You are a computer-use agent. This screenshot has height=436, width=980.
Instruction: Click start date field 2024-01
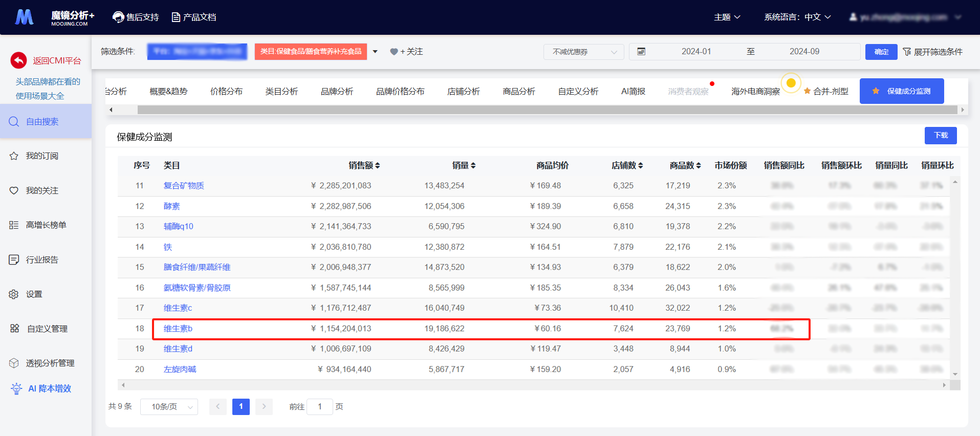[x=696, y=52]
